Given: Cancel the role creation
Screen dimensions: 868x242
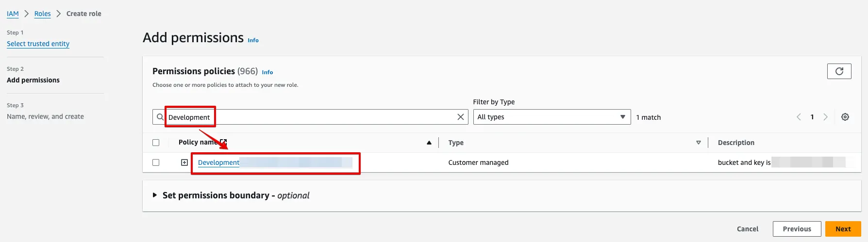Looking at the screenshot, I should pos(748,229).
